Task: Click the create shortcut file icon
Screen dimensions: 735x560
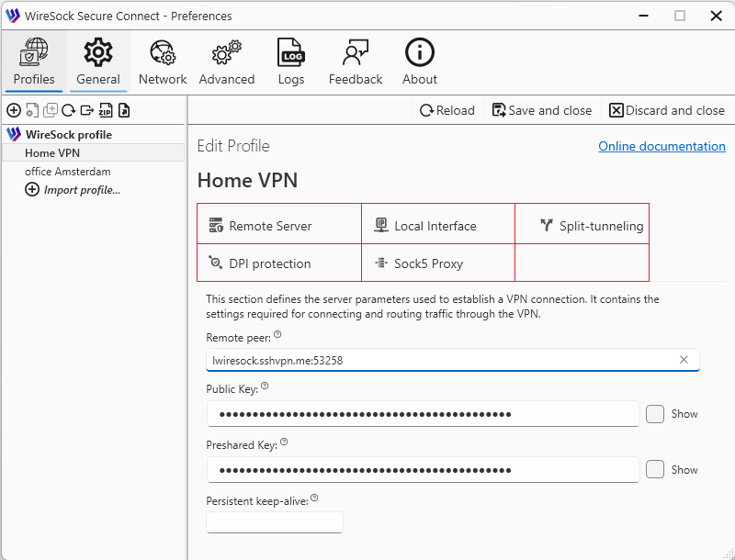Action: [124, 110]
